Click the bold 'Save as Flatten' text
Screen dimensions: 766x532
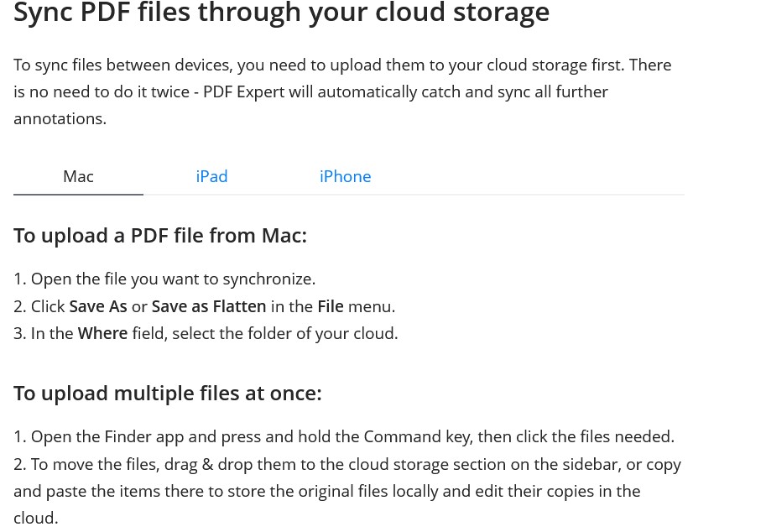click(209, 307)
